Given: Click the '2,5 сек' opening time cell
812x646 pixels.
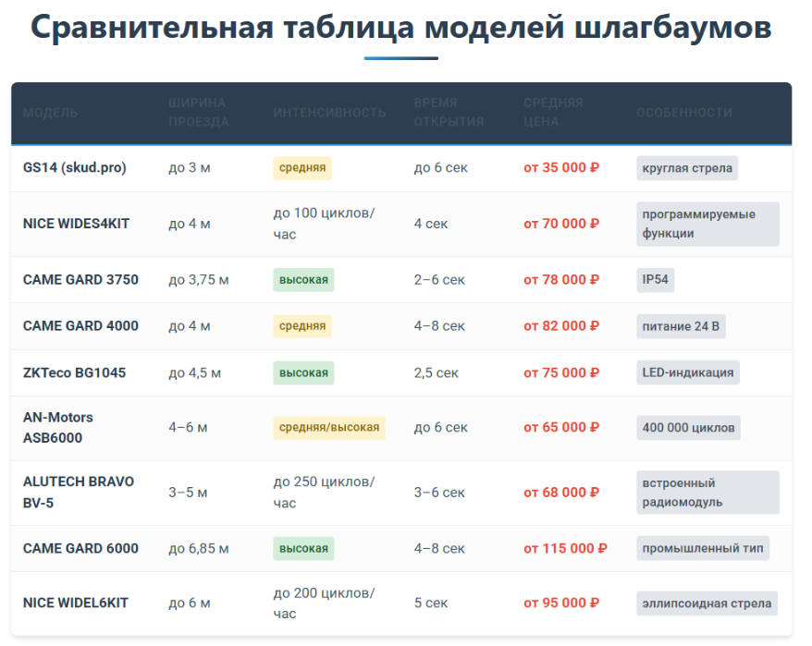Looking at the screenshot, I should coord(436,372).
